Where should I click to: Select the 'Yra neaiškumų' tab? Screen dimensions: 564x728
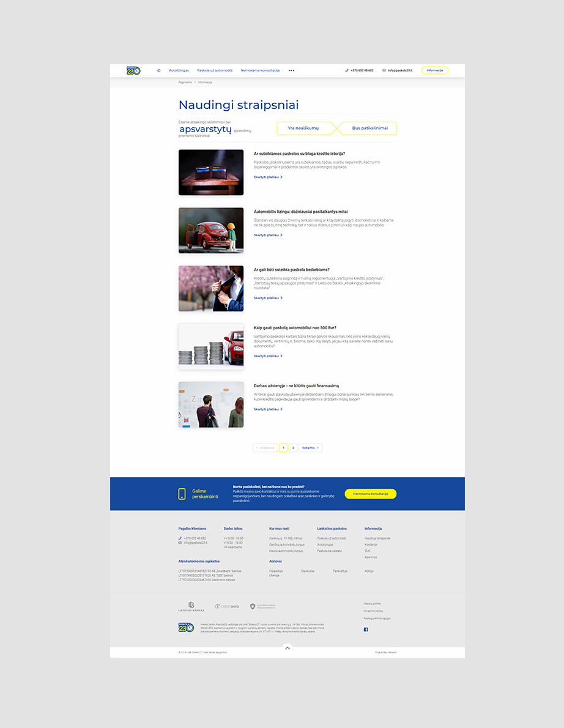[x=303, y=128]
